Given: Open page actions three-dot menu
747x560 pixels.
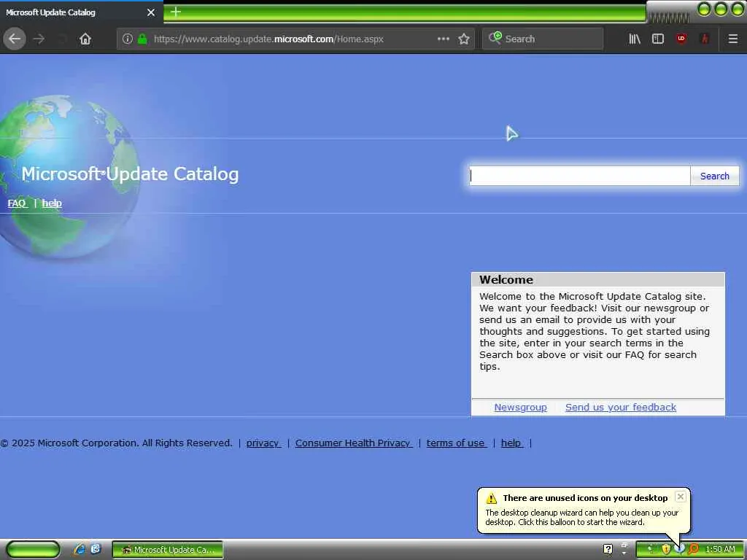Looking at the screenshot, I should [x=443, y=39].
